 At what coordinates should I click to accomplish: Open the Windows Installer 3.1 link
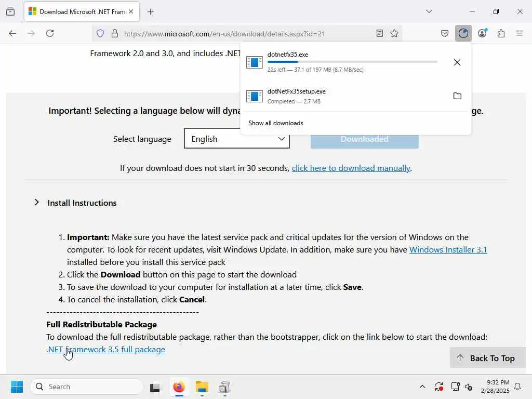point(448,250)
